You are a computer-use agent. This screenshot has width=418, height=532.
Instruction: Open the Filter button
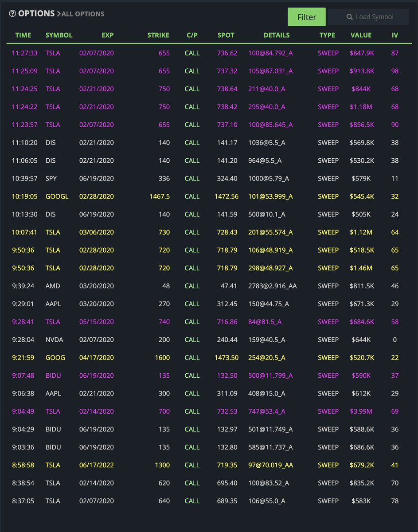(x=307, y=17)
